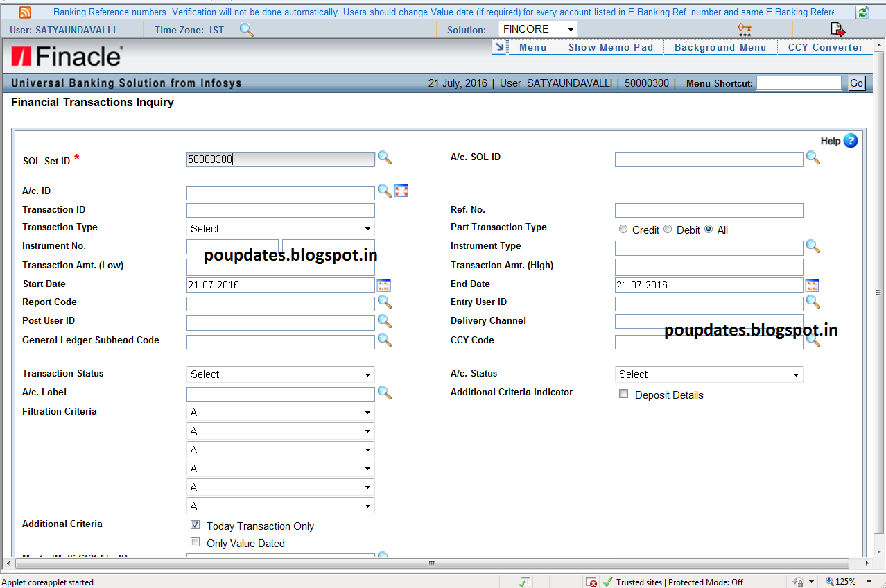Open SOL Set ID lookup magnifier
Screen dimensions: 886x588
click(384, 158)
